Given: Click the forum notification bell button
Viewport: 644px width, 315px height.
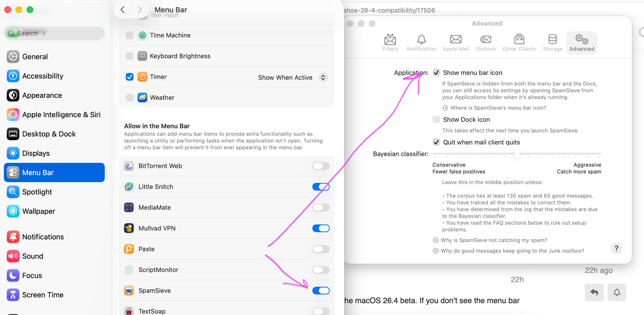Looking at the screenshot, I should pos(616,292).
